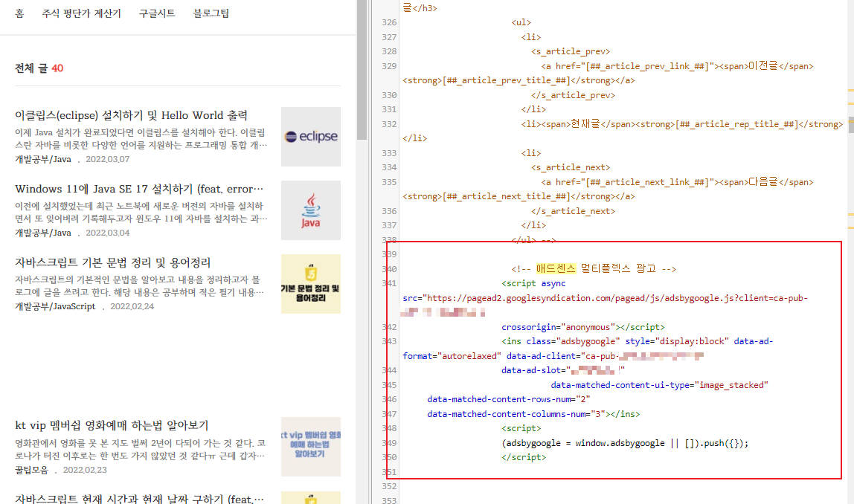
Task: Click line number 352 in the gutter
Action: [x=389, y=486]
